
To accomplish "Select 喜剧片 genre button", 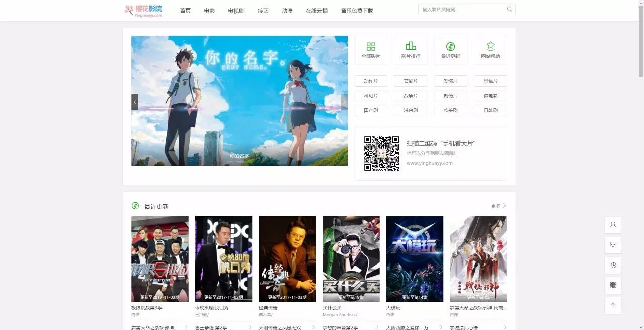I will pyautogui.click(x=411, y=81).
